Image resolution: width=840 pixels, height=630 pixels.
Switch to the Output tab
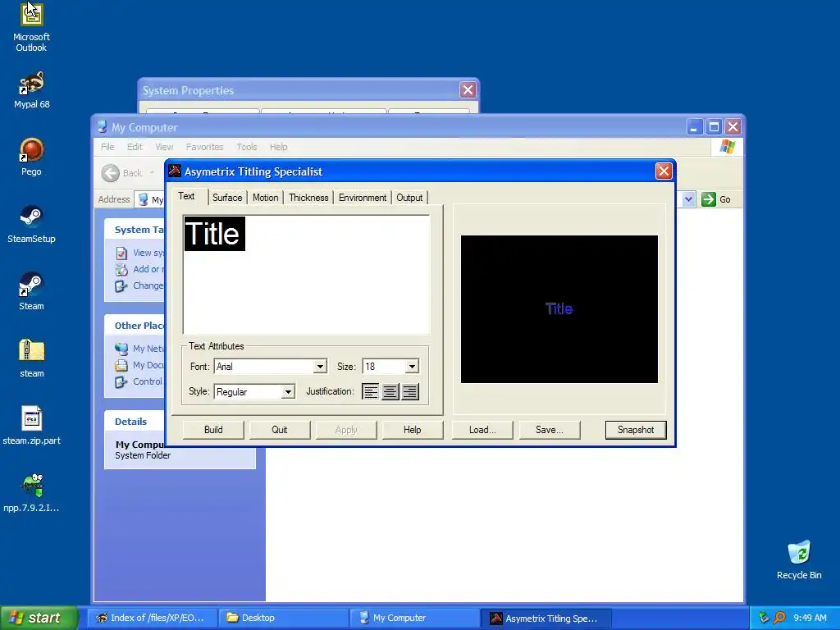[409, 198]
